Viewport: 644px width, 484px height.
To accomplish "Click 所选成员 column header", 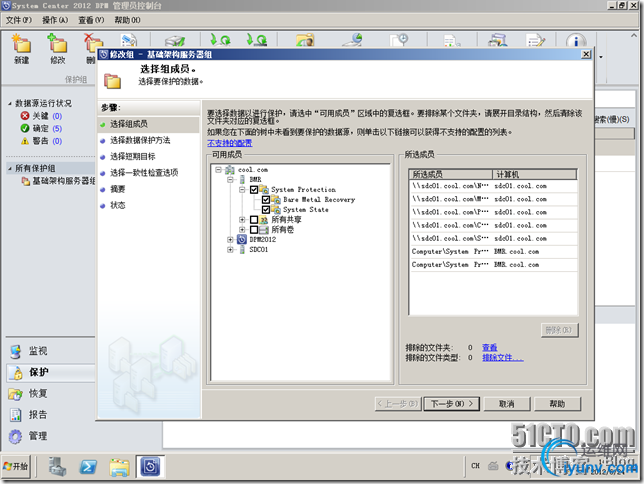I will click(451, 174).
